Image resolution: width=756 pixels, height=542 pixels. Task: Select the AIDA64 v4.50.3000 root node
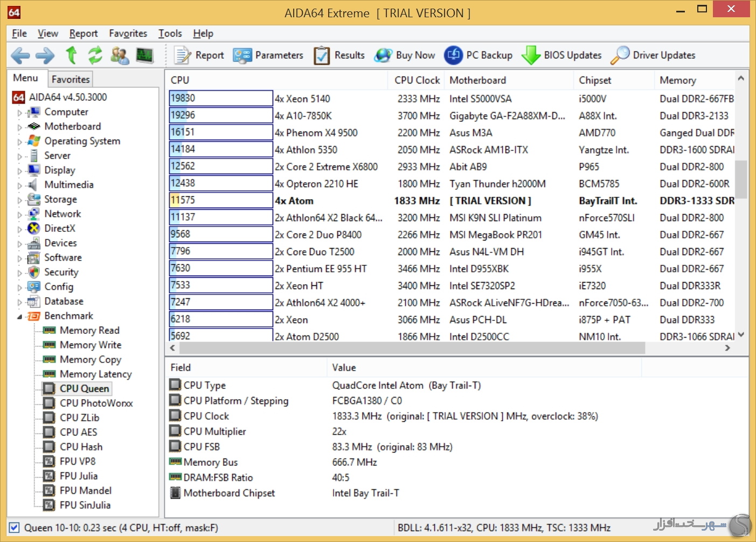click(x=68, y=97)
